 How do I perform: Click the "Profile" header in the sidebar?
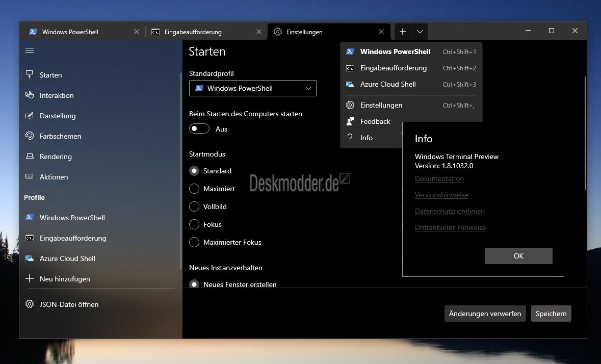[x=35, y=197]
